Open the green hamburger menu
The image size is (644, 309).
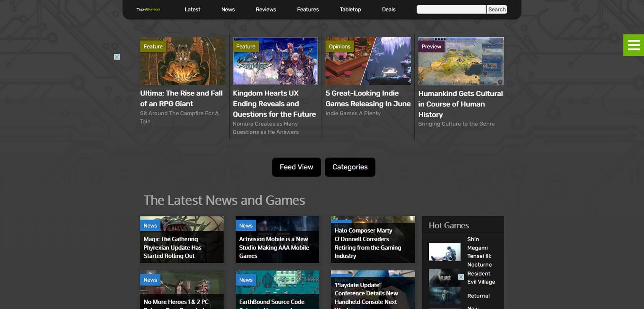[634, 45]
